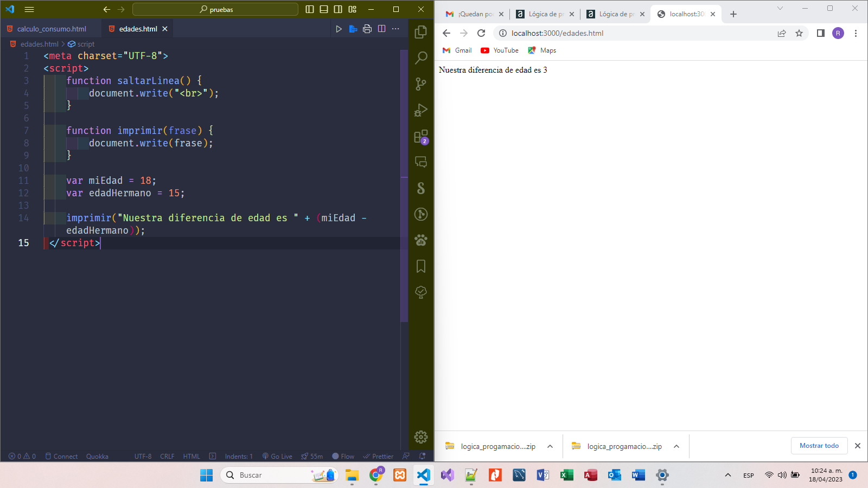868x488 pixels.
Task: Open a new Chrome tab
Action: click(x=733, y=14)
